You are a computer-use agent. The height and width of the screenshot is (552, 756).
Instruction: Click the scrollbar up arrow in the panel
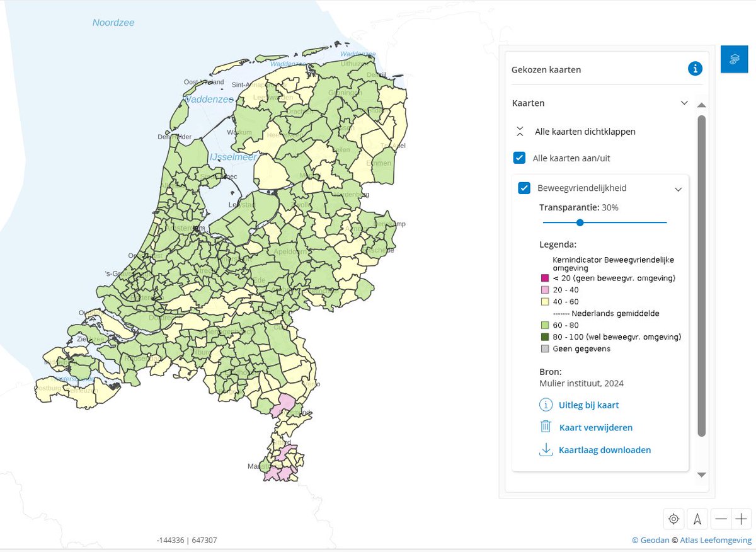(701, 105)
